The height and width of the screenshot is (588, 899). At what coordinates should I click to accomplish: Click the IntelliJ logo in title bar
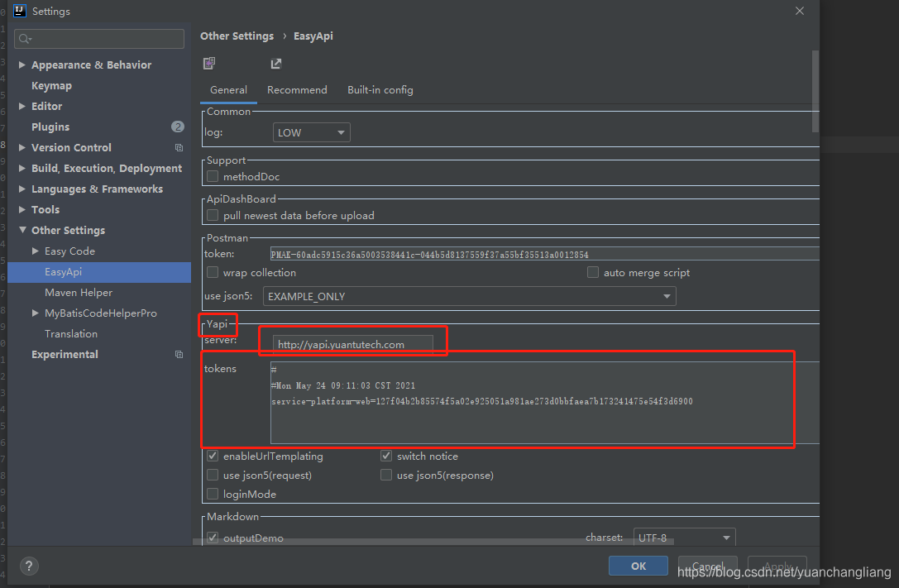click(20, 11)
